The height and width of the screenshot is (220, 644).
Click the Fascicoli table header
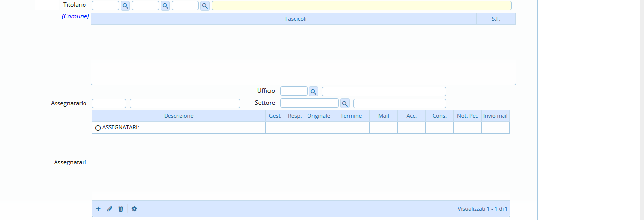point(296,19)
